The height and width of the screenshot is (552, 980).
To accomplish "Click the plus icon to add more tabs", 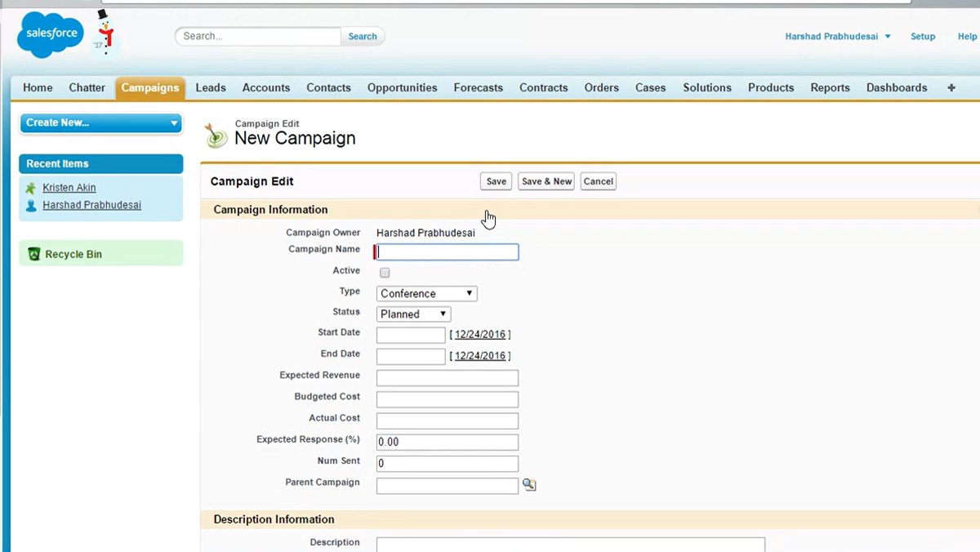I will point(951,87).
